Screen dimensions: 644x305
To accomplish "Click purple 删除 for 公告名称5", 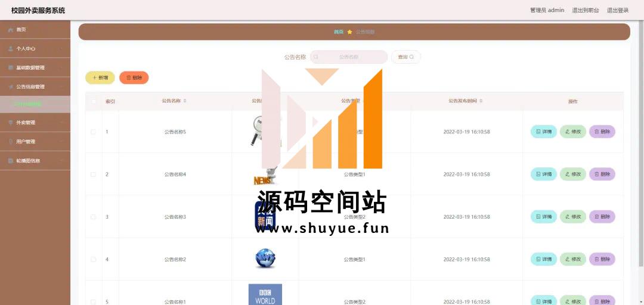I will [x=602, y=132].
